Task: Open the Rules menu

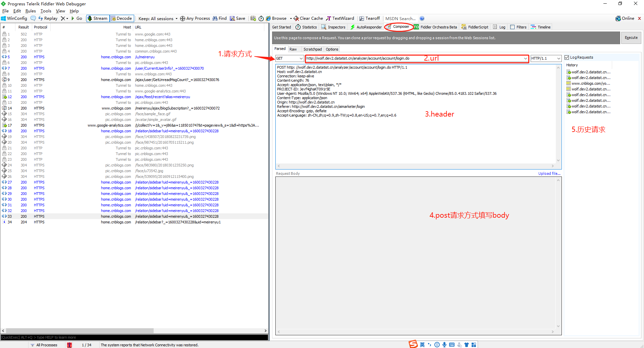Action: click(x=31, y=11)
